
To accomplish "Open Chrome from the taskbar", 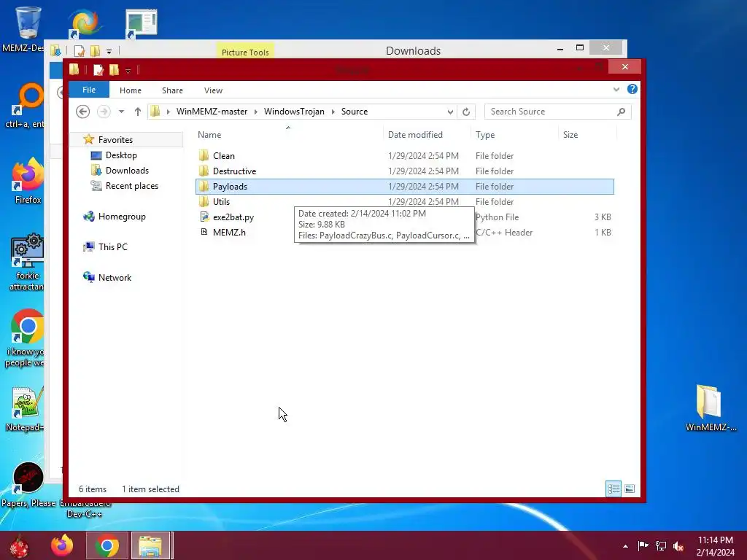I will coord(107,545).
